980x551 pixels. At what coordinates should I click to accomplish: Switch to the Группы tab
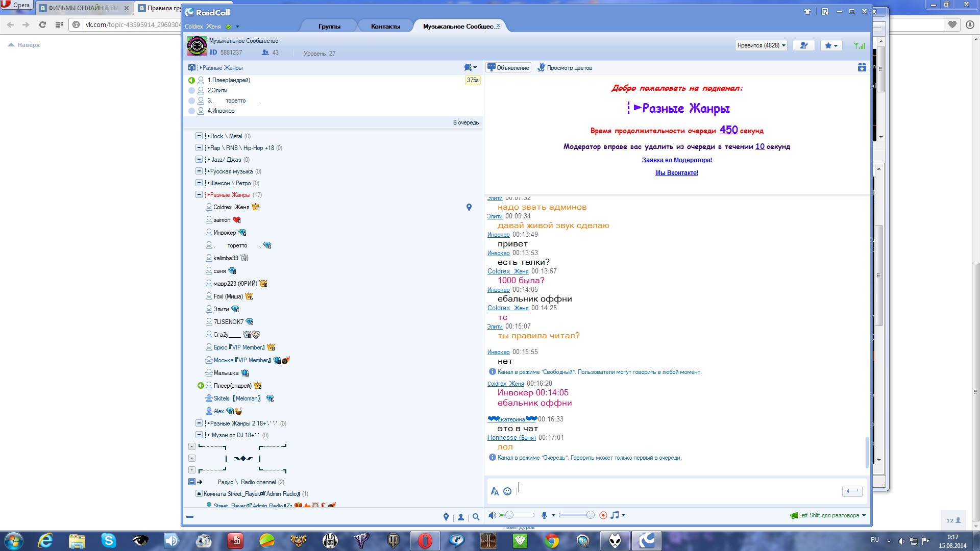point(329,26)
